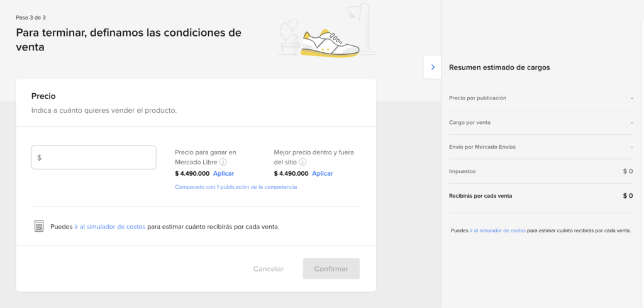Click the dollar sign in the price field
This screenshot has width=644, height=308.
(40, 158)
